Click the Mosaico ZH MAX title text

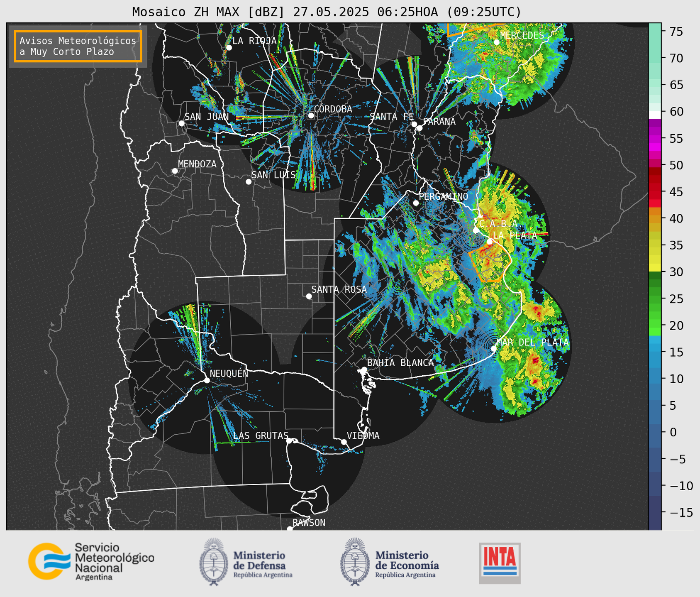tap(327, 12)
